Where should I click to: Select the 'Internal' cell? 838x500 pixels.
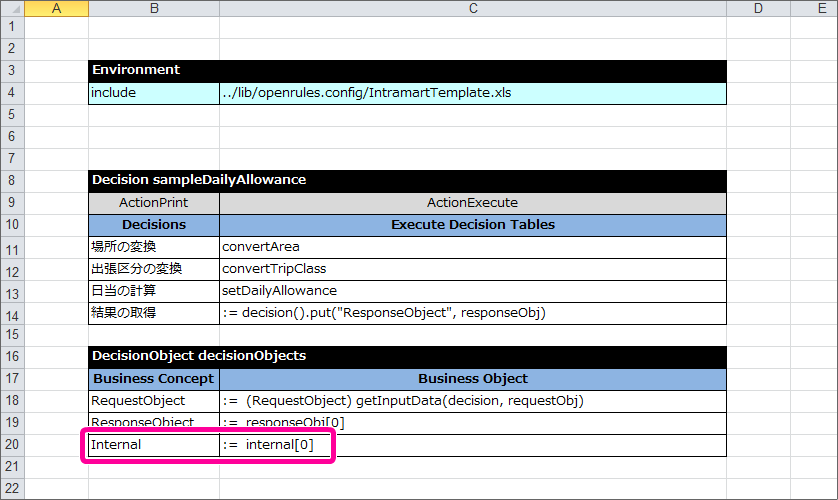(154, 445)
